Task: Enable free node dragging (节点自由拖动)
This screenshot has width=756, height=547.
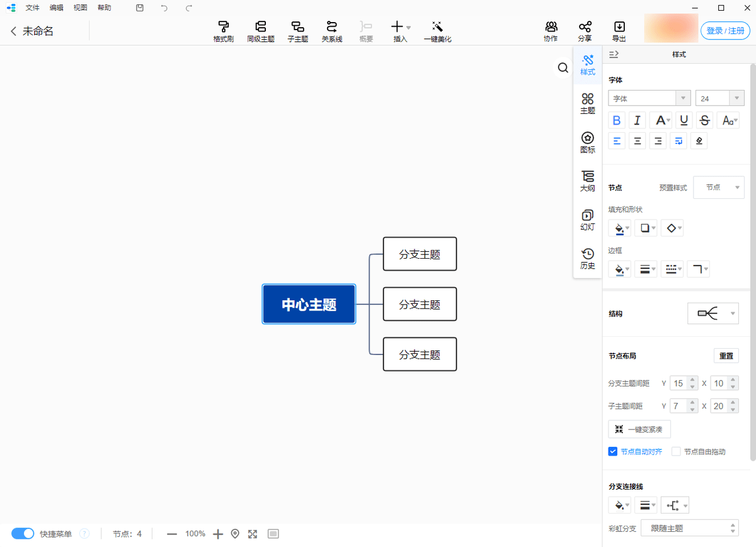Action: [676, 451]
